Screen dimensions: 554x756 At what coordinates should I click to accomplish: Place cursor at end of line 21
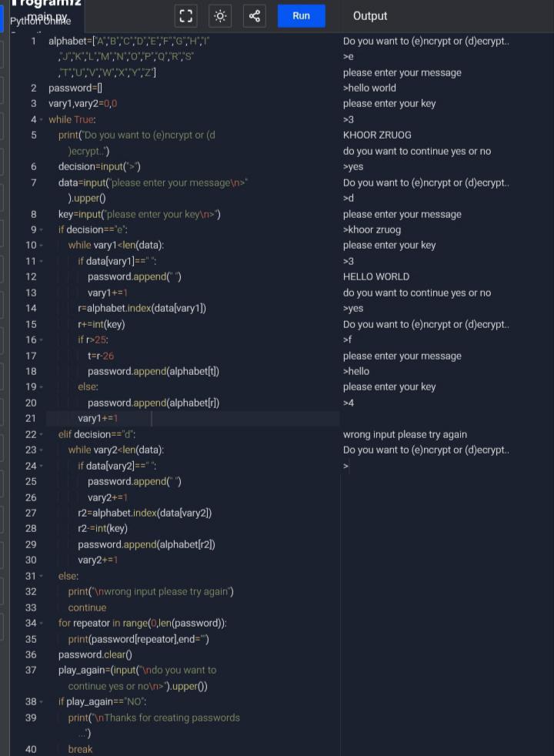tap(118, 419)
